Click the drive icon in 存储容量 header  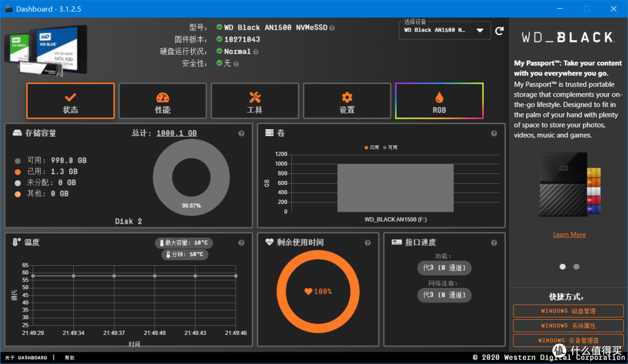tap(17, 133)
